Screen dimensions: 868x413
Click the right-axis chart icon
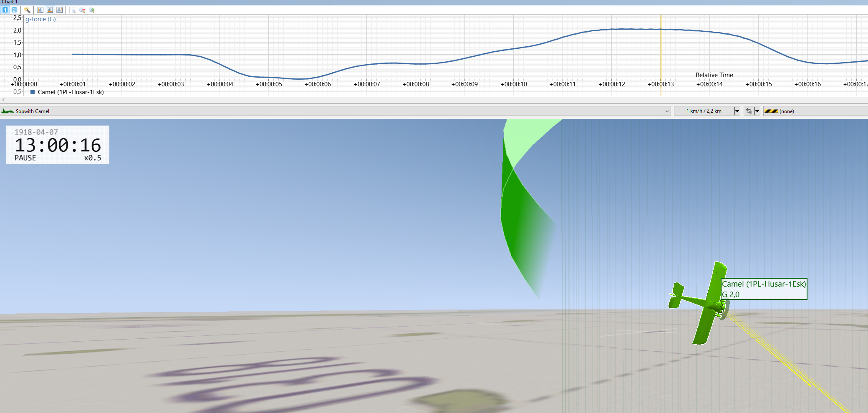pyautogui.click(x=60, y=10)
